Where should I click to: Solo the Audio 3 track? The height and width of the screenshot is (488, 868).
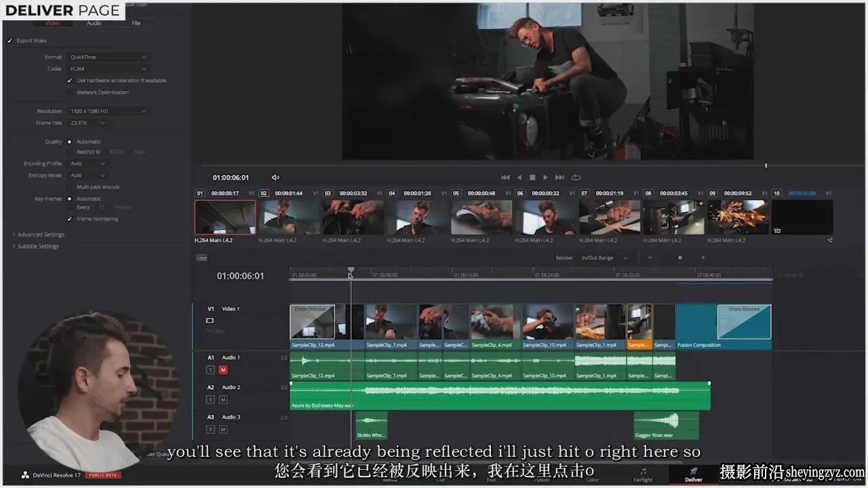tap(210, 429)
